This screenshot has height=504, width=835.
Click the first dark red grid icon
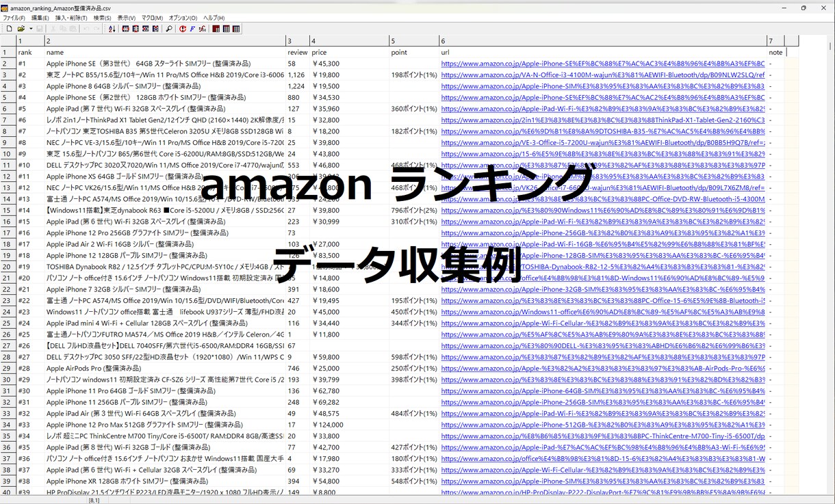click(216, 29)
